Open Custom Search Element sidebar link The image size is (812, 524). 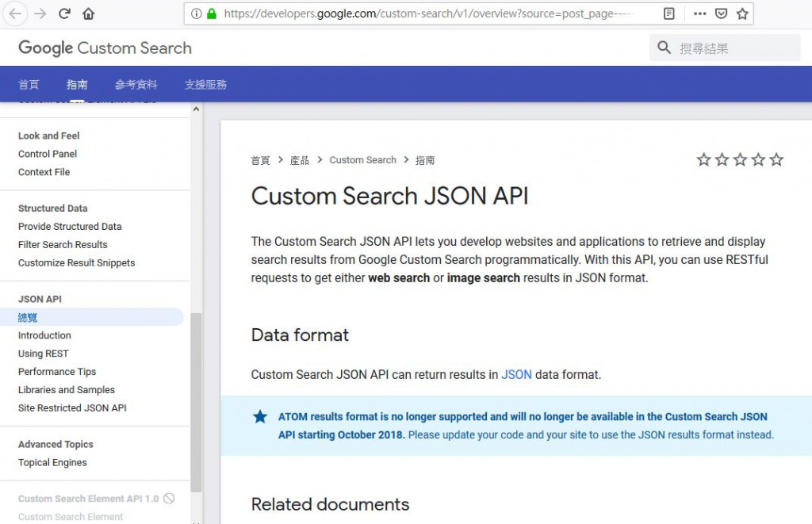[x=71, y=516]
